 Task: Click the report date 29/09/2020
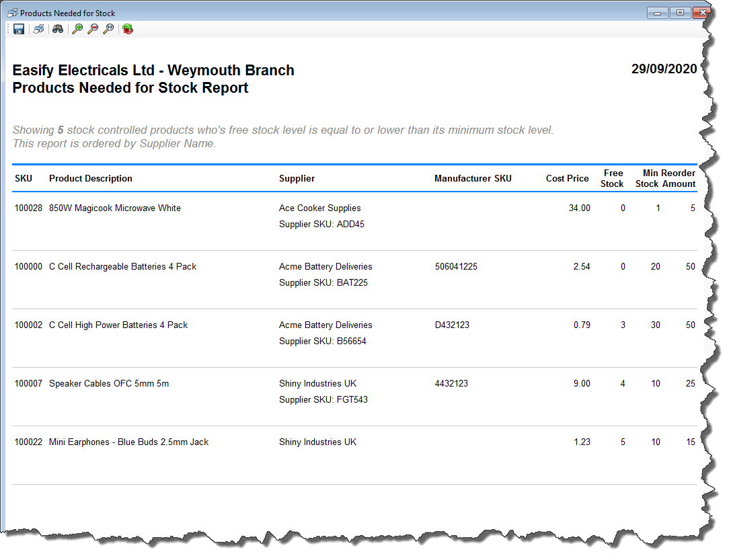coord(664,69)
